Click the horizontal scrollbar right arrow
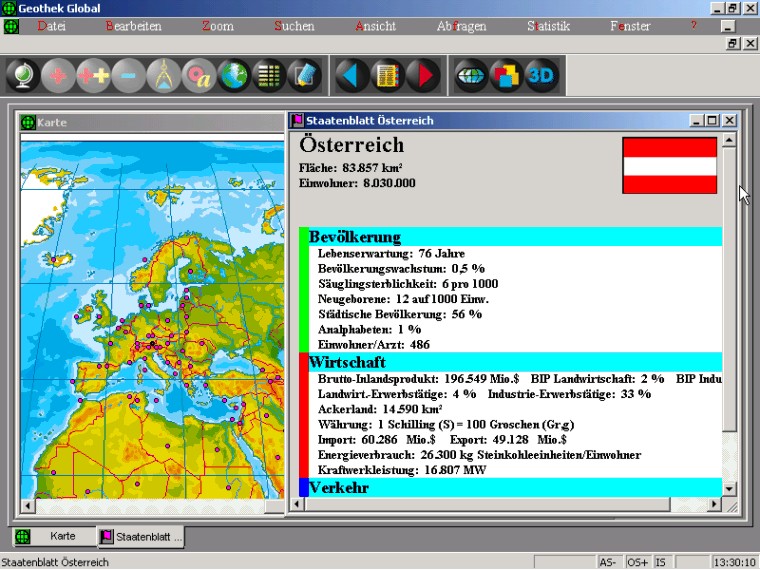 tap(712, 505)
